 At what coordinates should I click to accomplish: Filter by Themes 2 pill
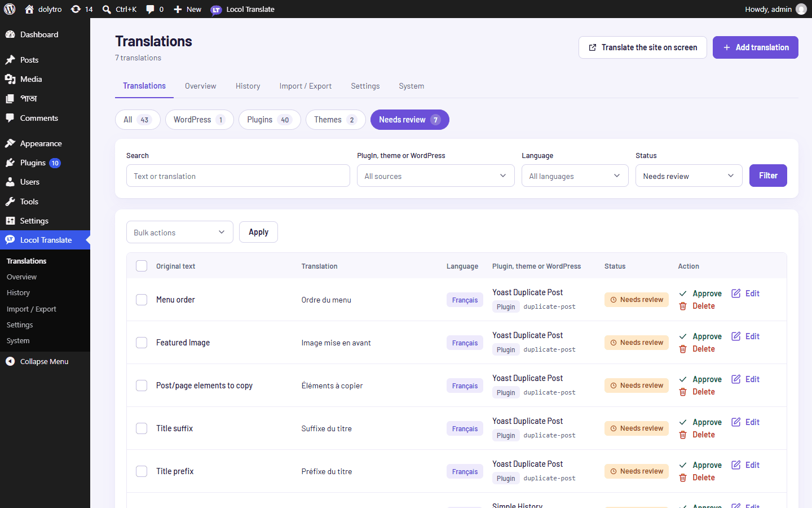(x=336, y=120)
